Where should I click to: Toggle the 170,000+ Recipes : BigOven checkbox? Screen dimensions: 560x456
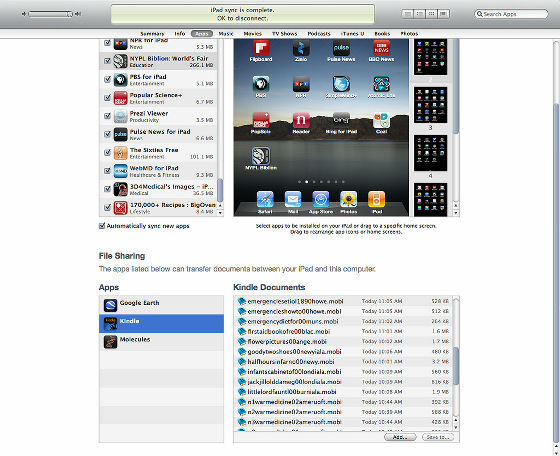(107, 207)
